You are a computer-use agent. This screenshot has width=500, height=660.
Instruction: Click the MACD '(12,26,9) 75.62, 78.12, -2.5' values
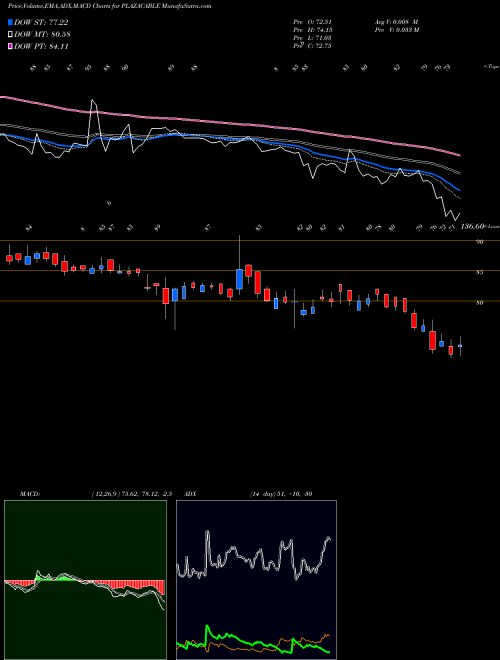131,494
